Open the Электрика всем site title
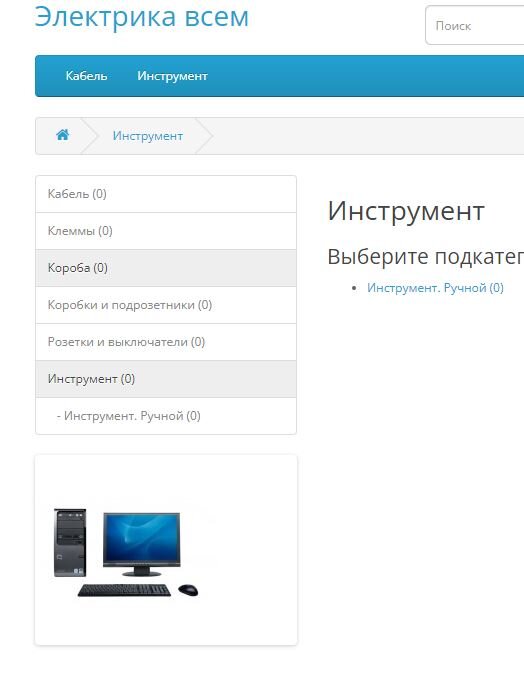The height and width of the screenshot is (673, 524). coord(142,16)
